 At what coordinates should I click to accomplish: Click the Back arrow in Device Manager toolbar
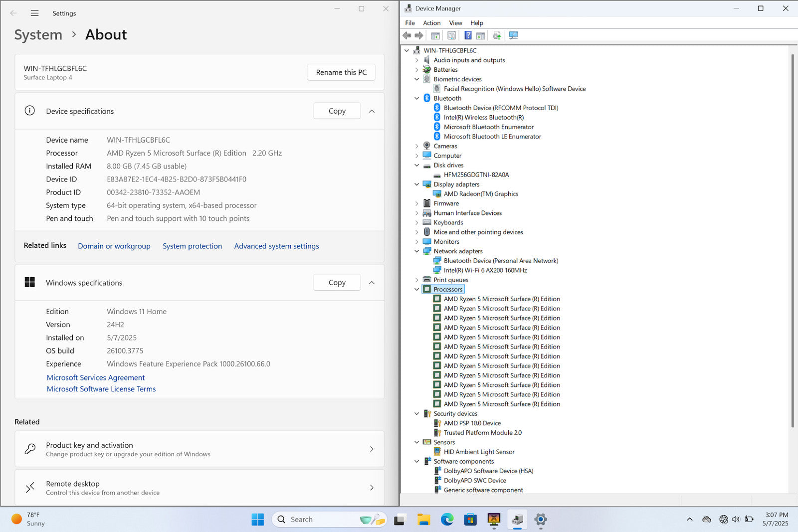[x=407, y=35]
